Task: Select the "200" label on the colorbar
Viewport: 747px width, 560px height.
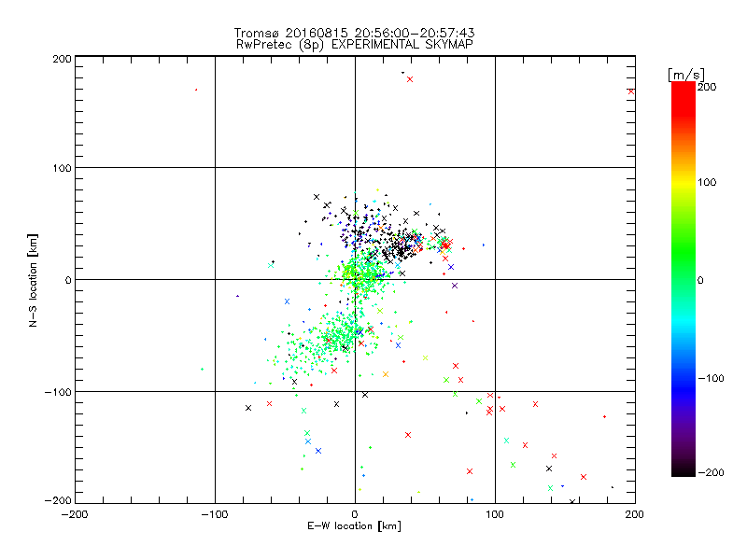Action: [x=707, y=87]
